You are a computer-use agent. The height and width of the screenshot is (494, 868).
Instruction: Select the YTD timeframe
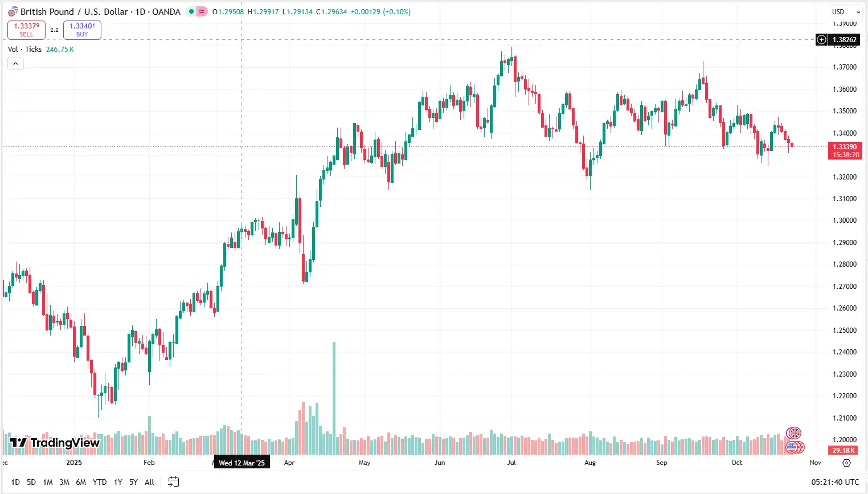click(x=99, y=481)
